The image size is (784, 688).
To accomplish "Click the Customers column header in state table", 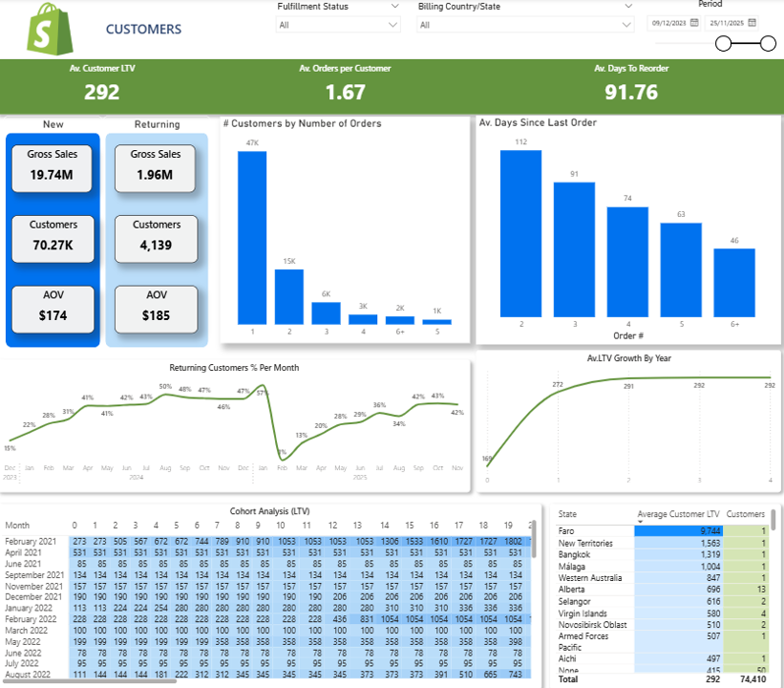I will pyautogui.click(x=746, y=514).
